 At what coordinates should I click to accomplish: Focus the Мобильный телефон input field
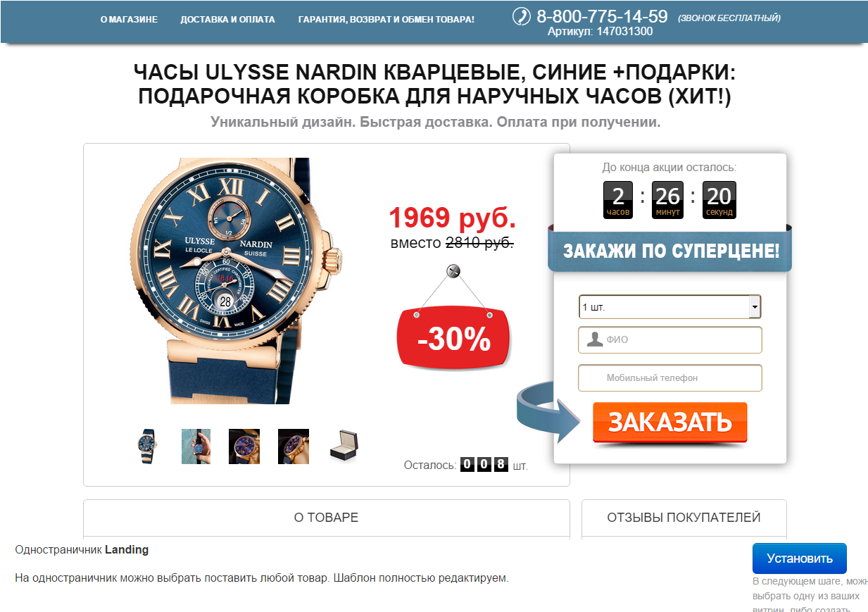[669, 377]
